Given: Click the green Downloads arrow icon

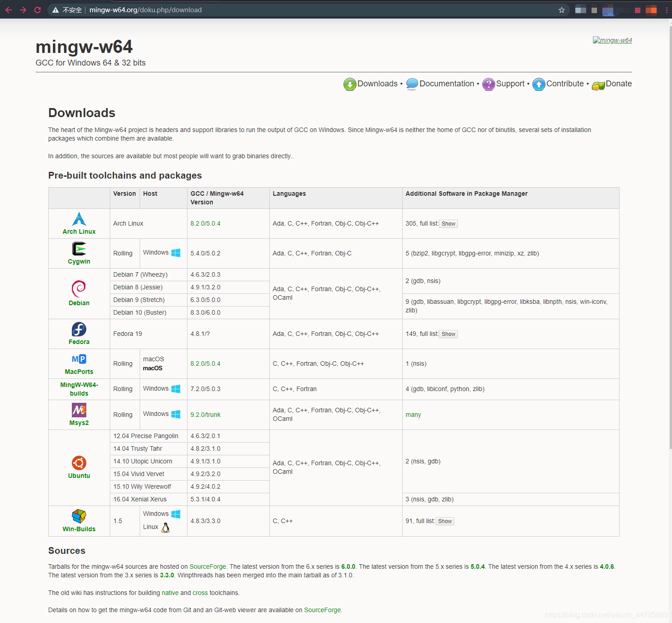Looking at the screenshot, I should [350, 84].
